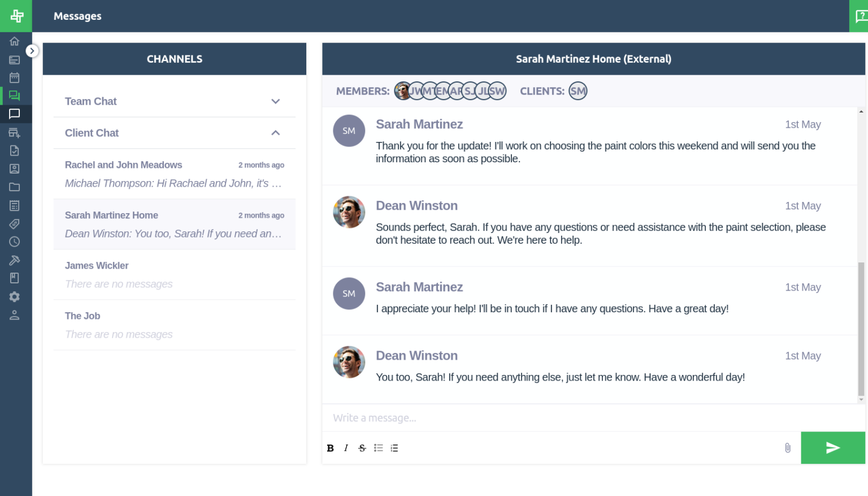
Task: Select the Client Chat channel group
Action: [175, 133]
